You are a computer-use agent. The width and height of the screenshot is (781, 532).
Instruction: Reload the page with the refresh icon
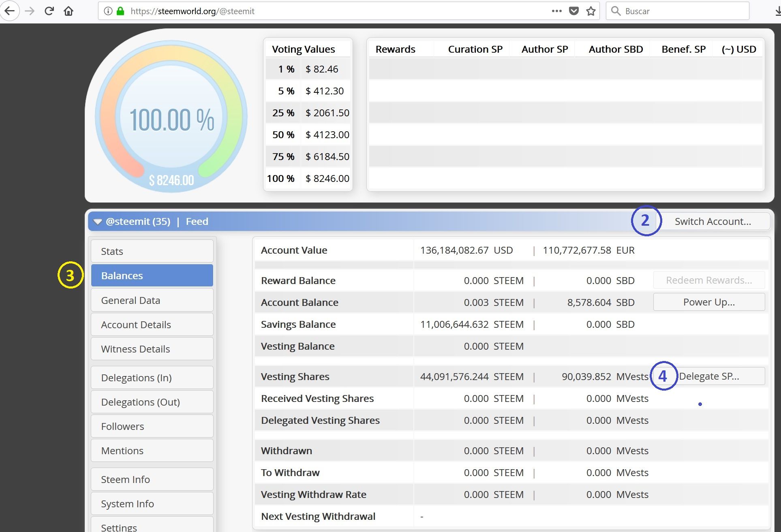(x=49, y=11)
